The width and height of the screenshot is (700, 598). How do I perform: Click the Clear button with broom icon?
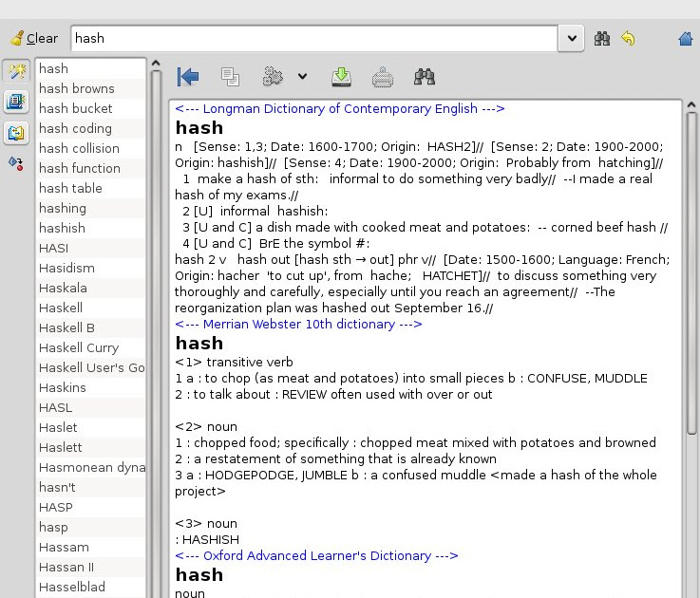(x=34, y=38)
